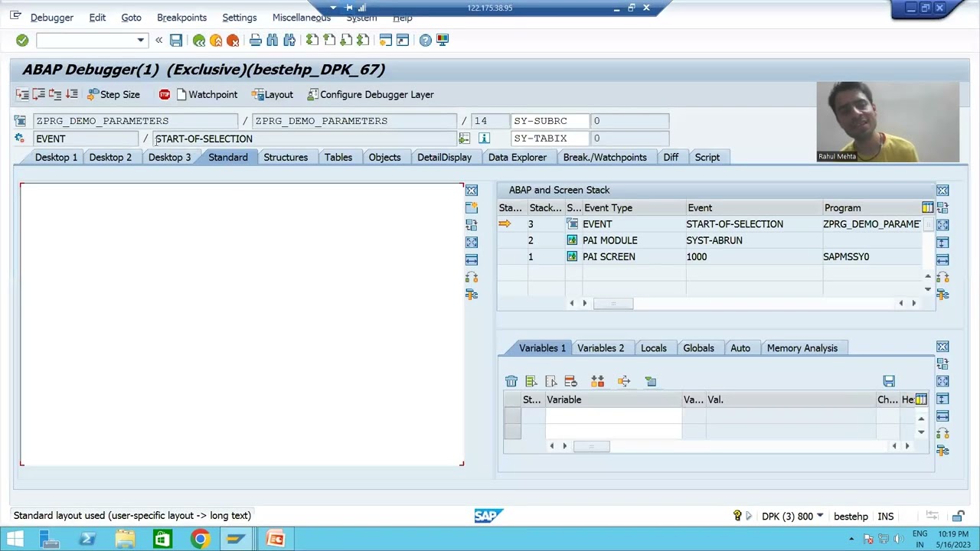
Task: Click the delete trash icon in Variables toolbar
Action: (511, 381)
